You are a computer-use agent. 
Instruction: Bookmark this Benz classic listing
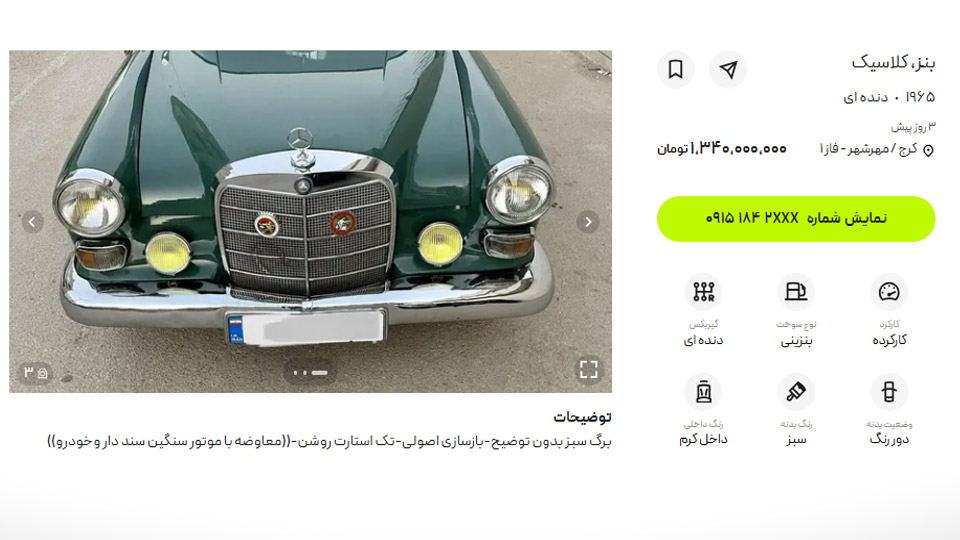pos(675,69)
